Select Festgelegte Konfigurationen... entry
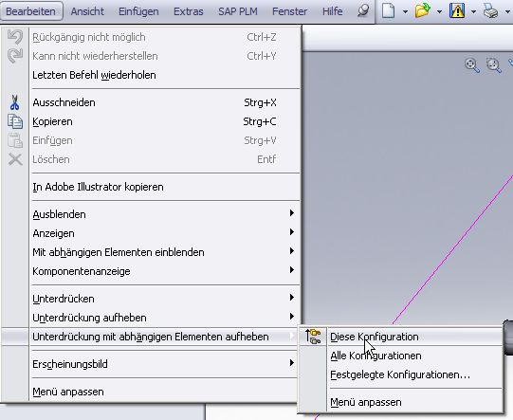Image resolution: width=513 pixels, height=420 pixels. tap(401, 374)
